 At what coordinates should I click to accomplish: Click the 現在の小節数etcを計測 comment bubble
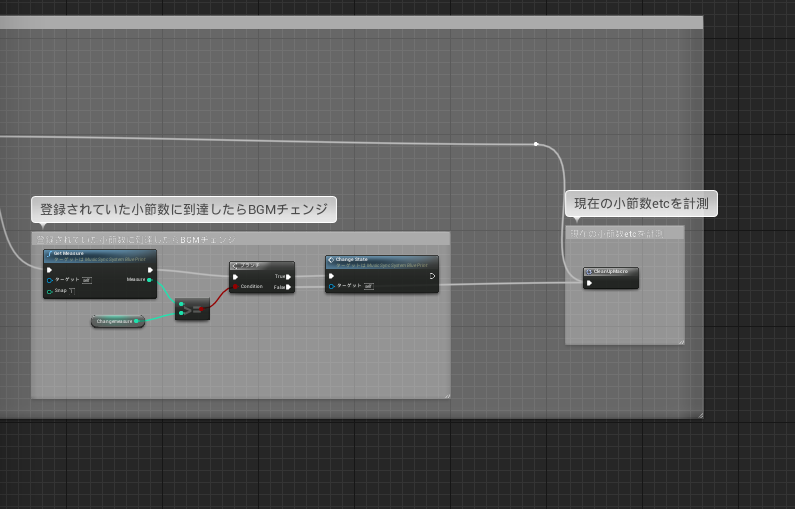pyautogui.click(x=641, y=204)
